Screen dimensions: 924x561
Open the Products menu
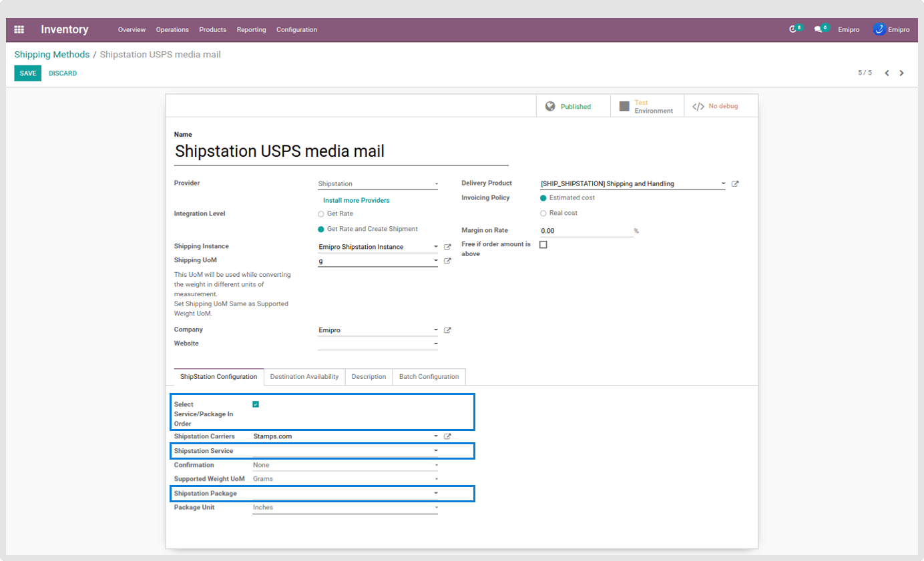[x=213, y=30]
